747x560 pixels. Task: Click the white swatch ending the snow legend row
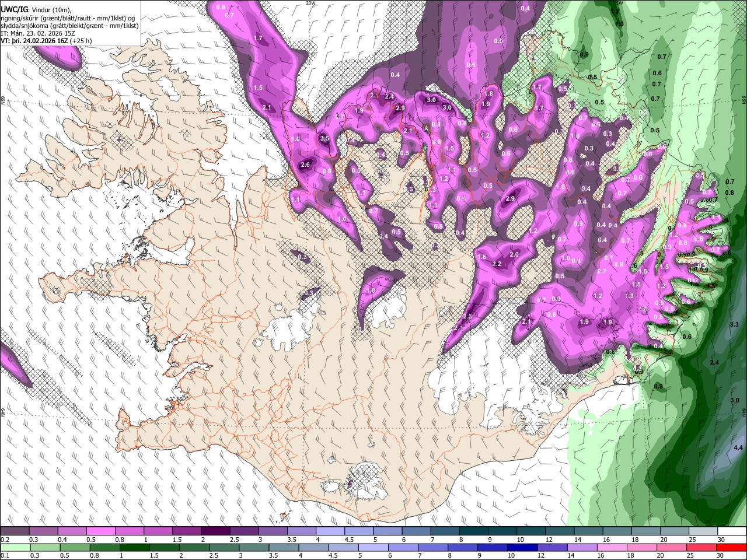(x=731, y=531)
